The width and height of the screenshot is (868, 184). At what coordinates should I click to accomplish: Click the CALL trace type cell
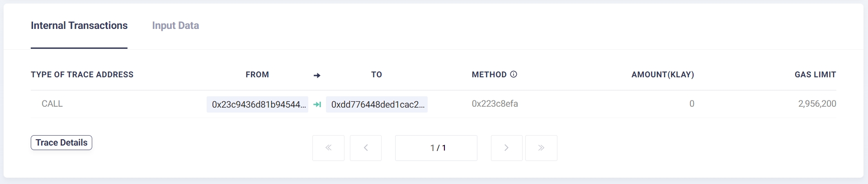(52, 104)
